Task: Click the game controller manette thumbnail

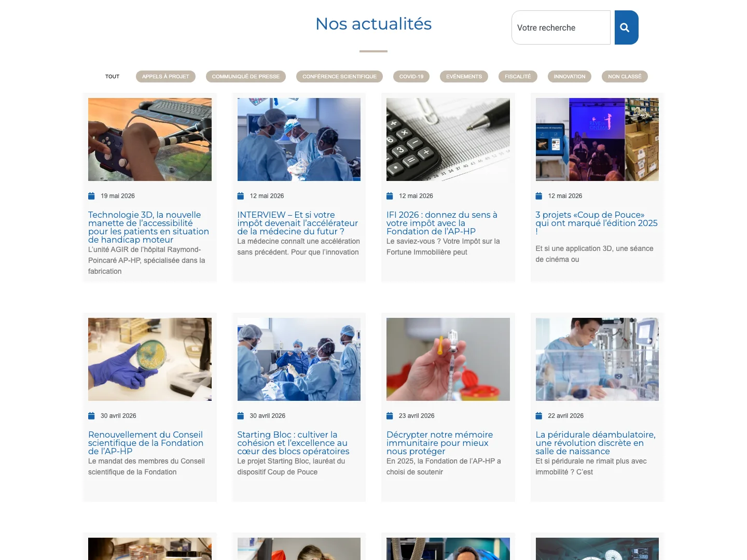Action: tap(150, 139)
